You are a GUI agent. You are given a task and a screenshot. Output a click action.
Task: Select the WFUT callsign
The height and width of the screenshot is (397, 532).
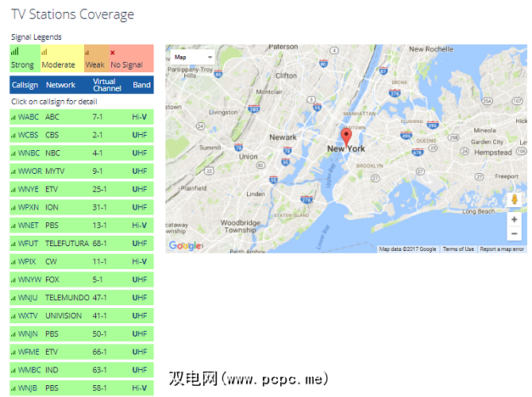[28, 244]
